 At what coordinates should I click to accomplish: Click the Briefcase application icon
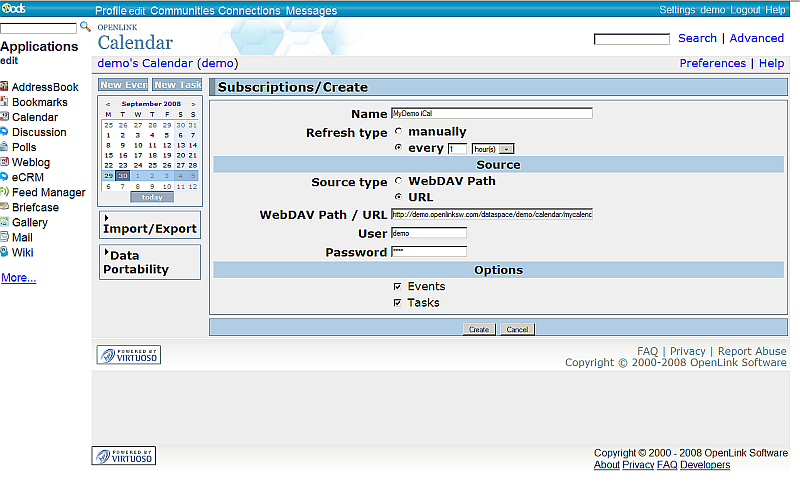pos(5,207)
